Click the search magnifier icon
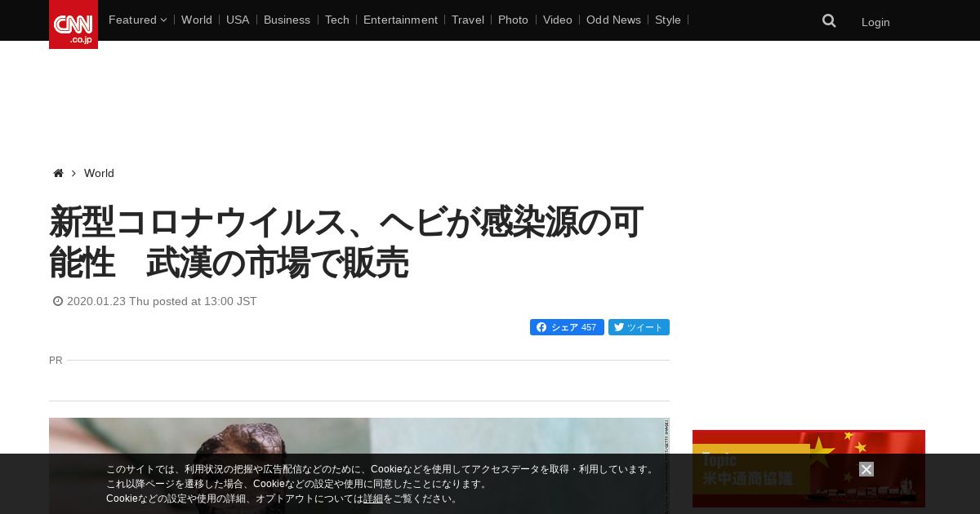Image resolution: width=980 pixels, height=514 pixels. click(829, 20)
